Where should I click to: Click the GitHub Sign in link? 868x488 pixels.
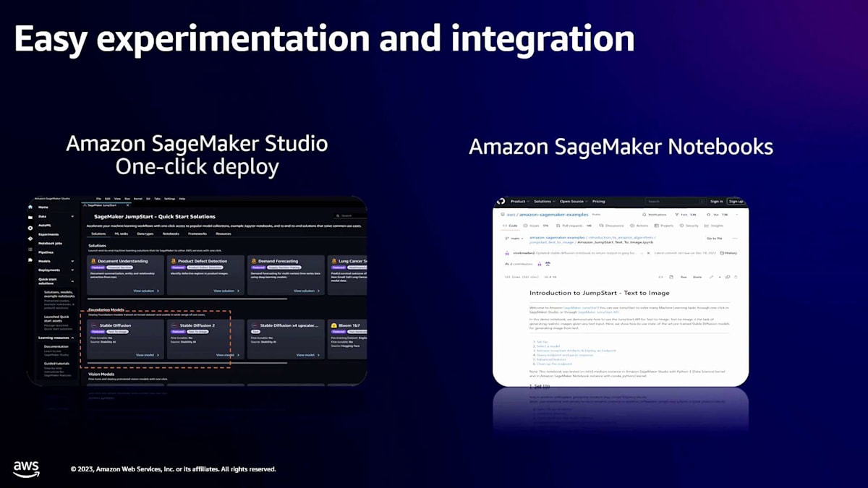(x=716, y=201)
